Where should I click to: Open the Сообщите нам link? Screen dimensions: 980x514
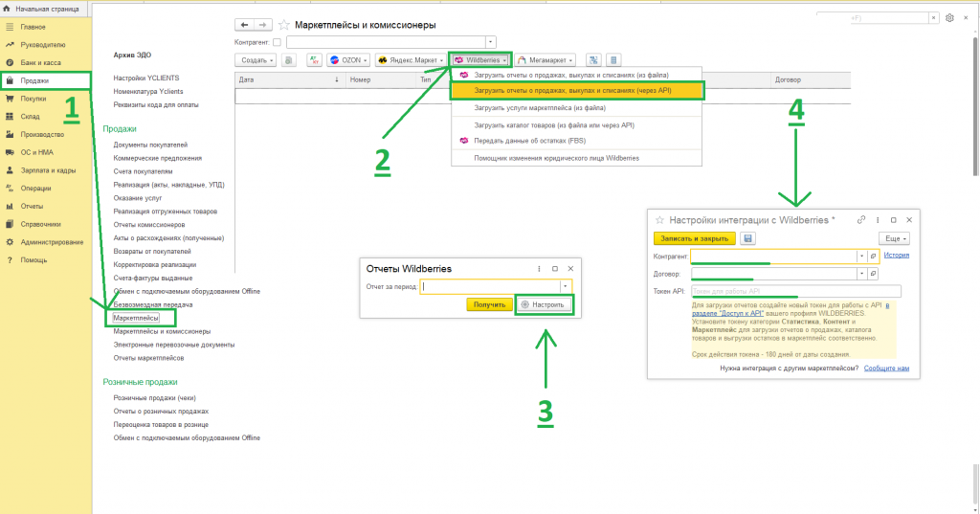886,369
